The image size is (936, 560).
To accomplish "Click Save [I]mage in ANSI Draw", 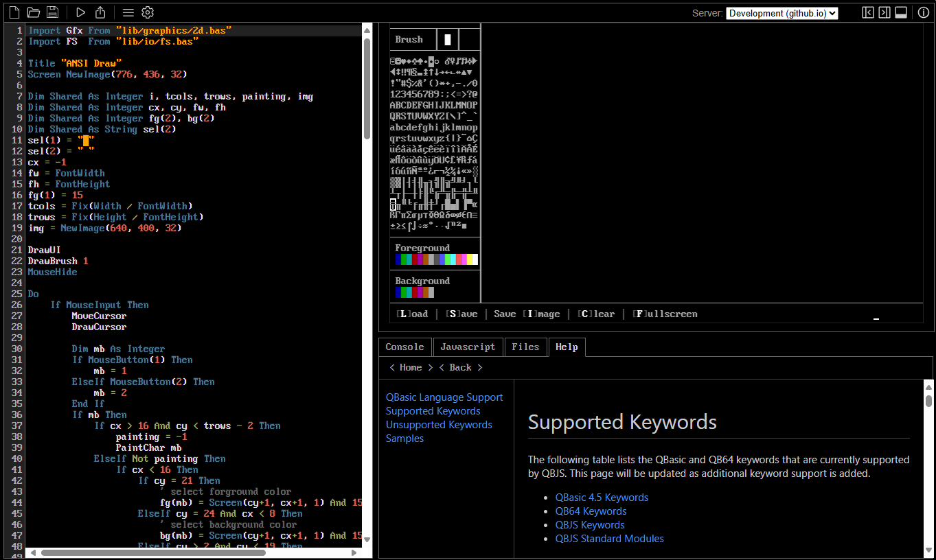I will [527, 314].
